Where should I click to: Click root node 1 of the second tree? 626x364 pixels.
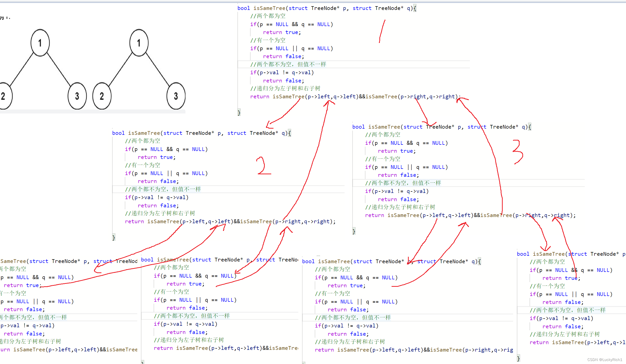click(139, 43)
